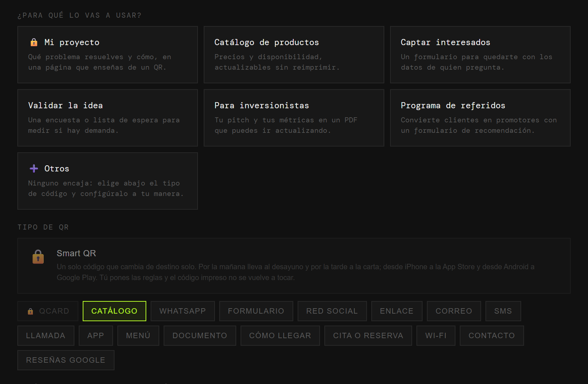Screen dimensions: 588x384
Task: Switch QR type to FORMULARIO
Action: 256,311
